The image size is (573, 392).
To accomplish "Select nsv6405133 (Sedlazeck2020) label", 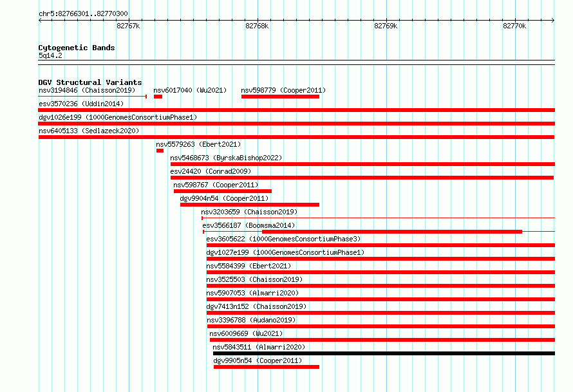I will [89, 131].
